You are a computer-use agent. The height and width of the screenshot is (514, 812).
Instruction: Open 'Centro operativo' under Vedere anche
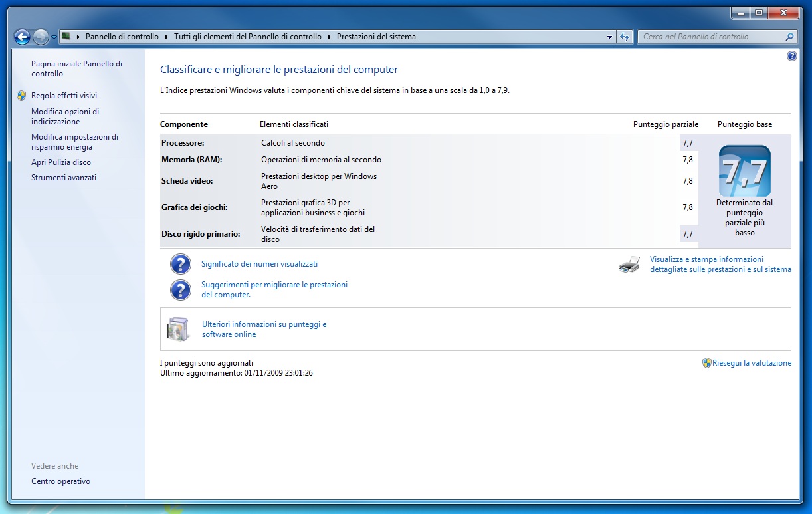(60, 481)
